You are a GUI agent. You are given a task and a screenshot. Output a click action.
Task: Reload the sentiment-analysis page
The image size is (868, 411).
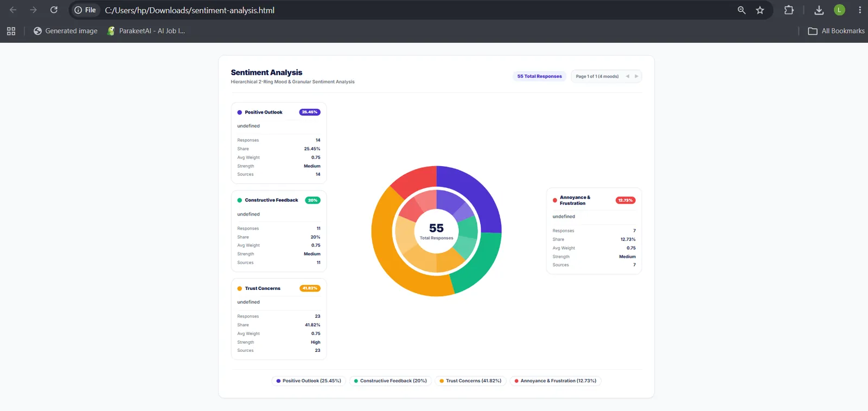(x=54, y=10)
